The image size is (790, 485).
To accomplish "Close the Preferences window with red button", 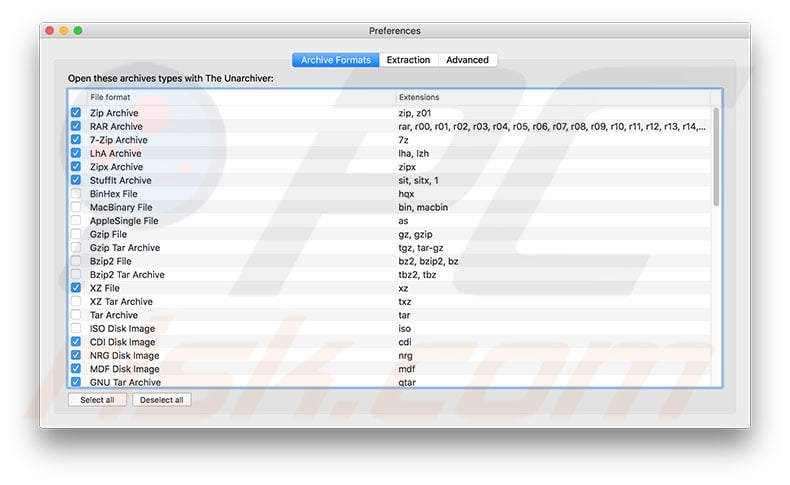I will click(x=49, y=31).
